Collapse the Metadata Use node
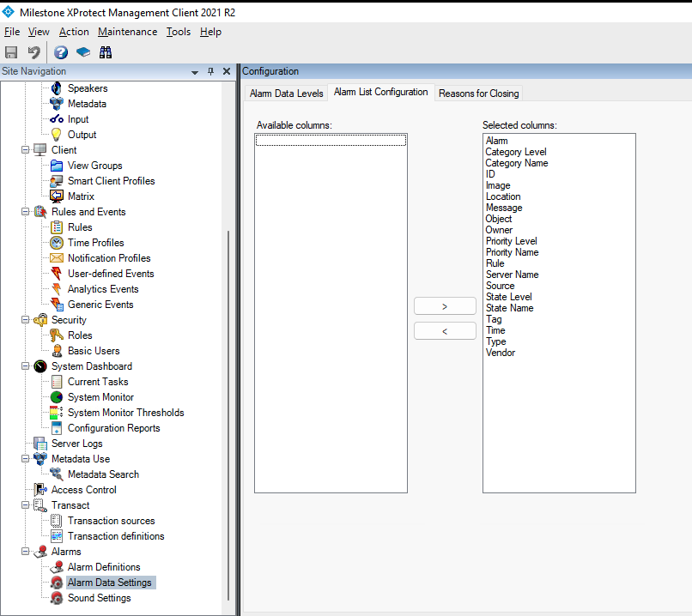 [26, 459]
